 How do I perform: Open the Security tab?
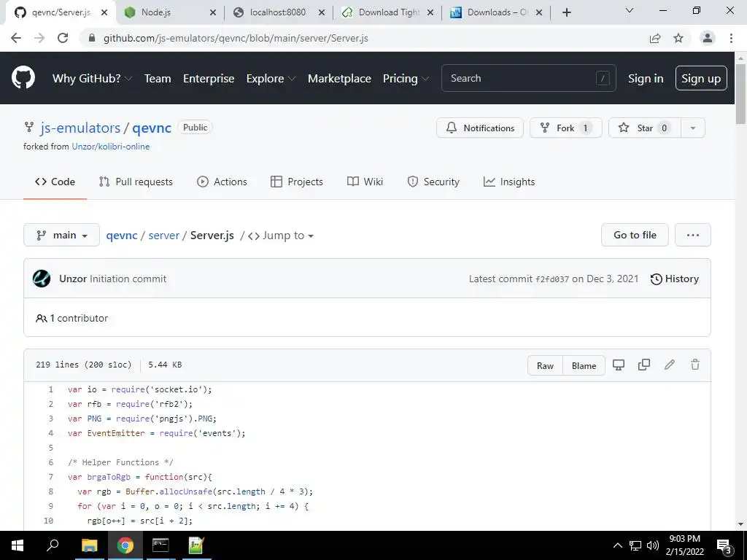[x=433, y=182]
